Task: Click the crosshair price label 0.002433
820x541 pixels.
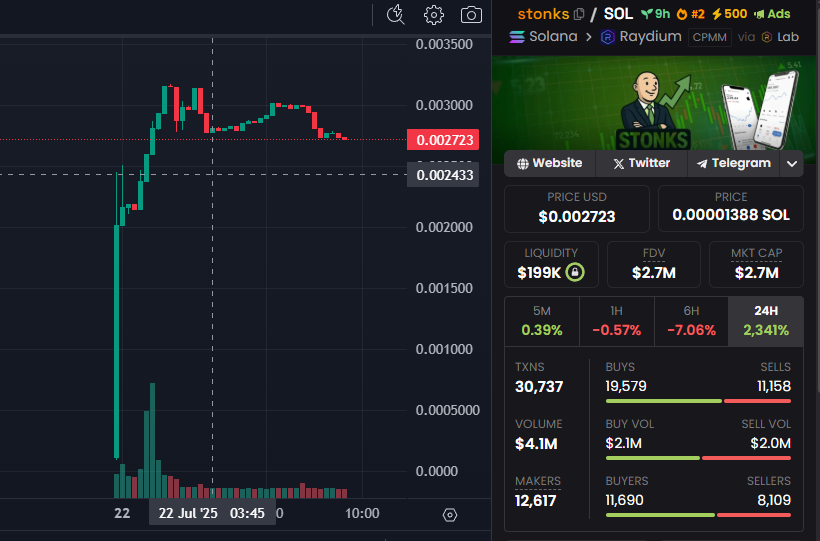Action: 443,175
